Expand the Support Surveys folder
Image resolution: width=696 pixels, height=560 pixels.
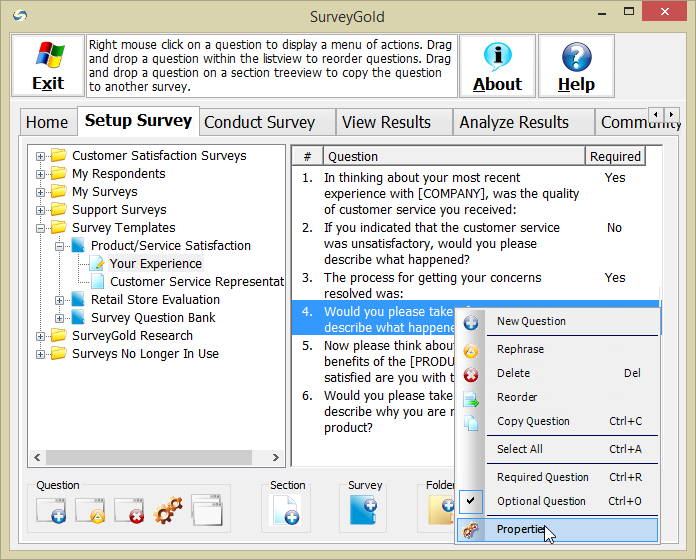(x=40, y=210)
